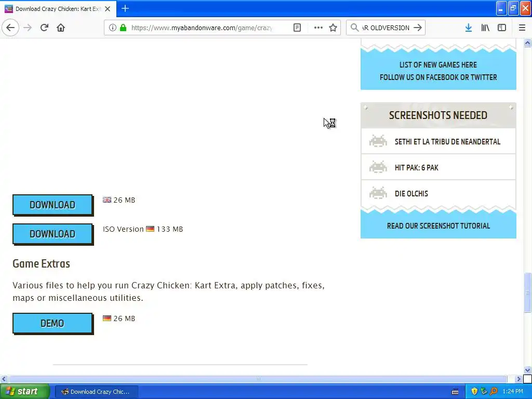Click the Game Extras heading

(41, 263)
